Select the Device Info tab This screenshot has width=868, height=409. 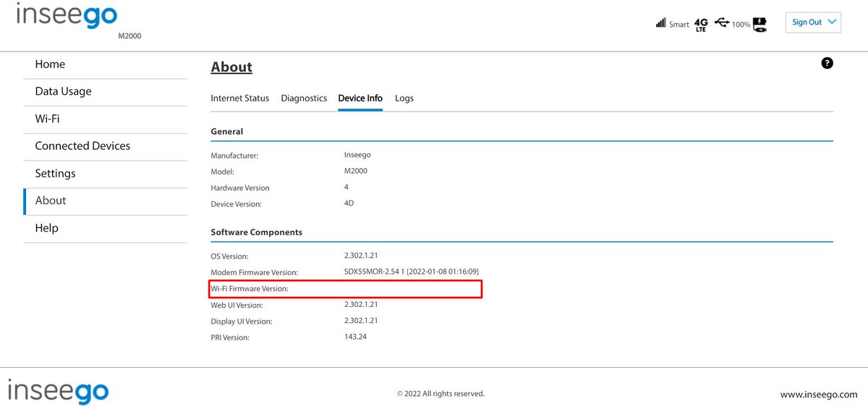coord(360,98)
